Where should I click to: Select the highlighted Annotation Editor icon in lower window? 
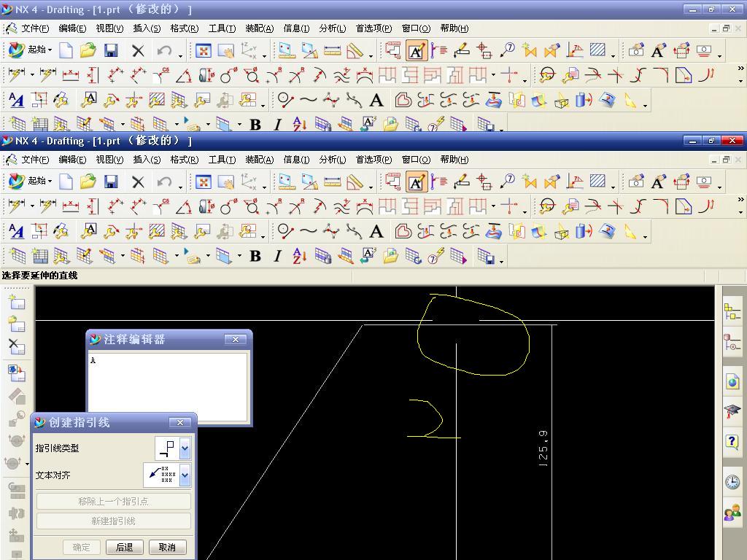[417, 182]
